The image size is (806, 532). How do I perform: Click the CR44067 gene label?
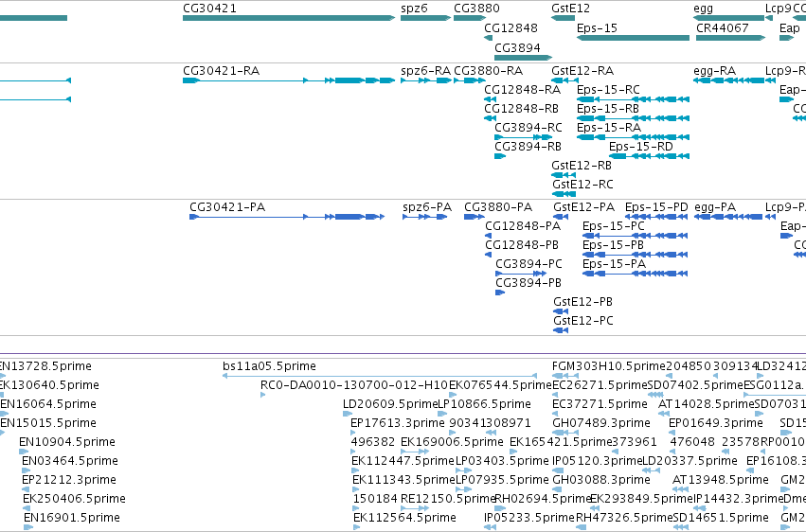[723, 27]
